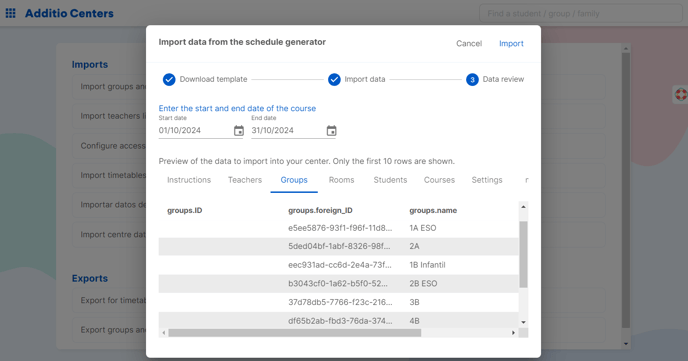Open the End date calendar picker
The image size is (688, 361).
pyautogui.click(x=331, y=131)
